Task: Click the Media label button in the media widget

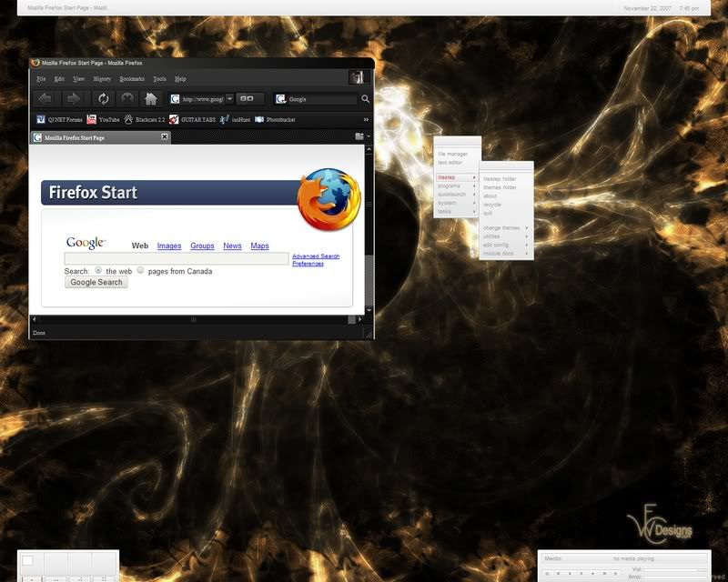Action: (552, 558)
